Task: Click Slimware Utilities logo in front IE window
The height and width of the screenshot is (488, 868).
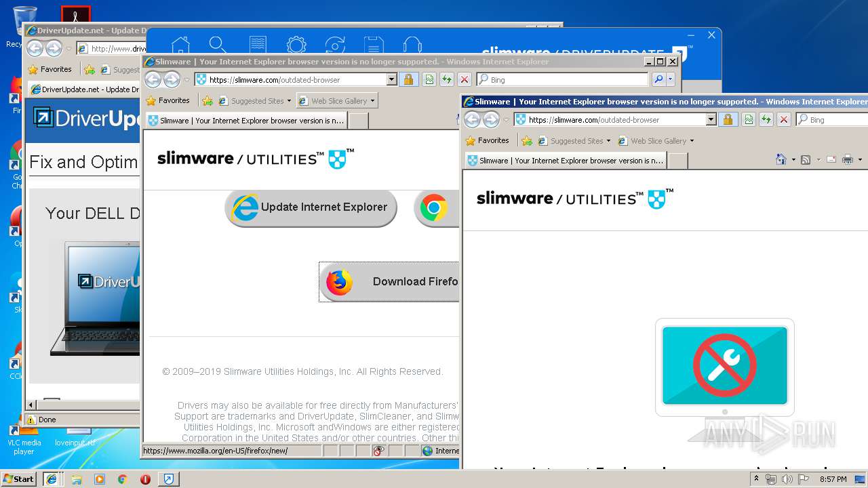Action: coord(574,199)
